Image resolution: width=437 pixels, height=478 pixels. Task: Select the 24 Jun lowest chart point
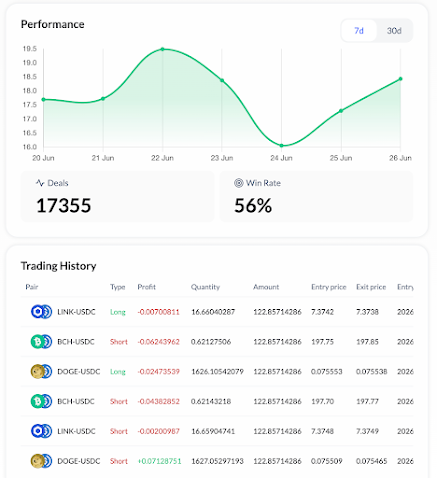(282, 146)
